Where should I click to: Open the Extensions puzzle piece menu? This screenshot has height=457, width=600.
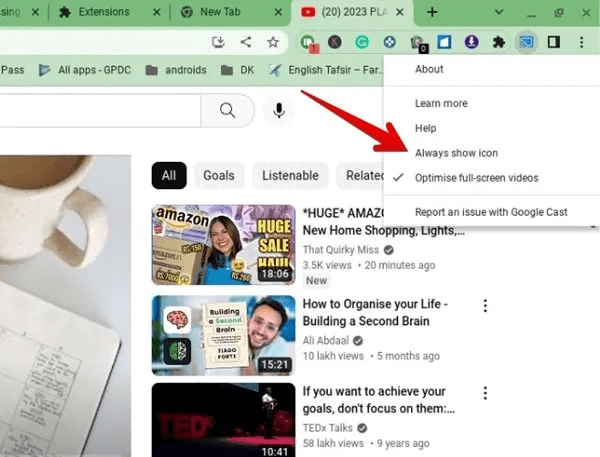(499, 42)
